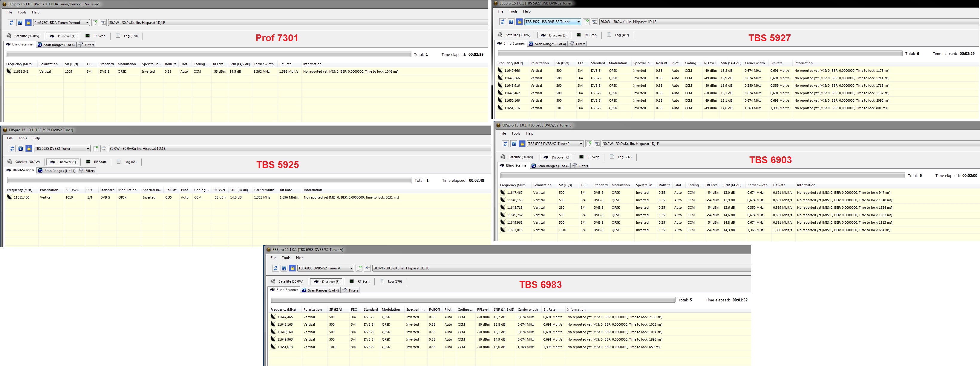Open device info icon in Prof 7301 window
The image size is (980, 366).
(20, 23)
